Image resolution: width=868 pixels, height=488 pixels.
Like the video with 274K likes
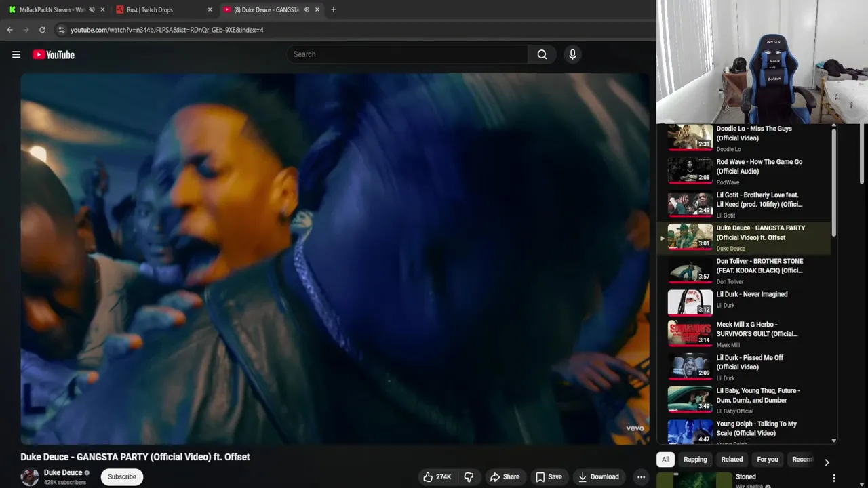click(x=437, y=476)
